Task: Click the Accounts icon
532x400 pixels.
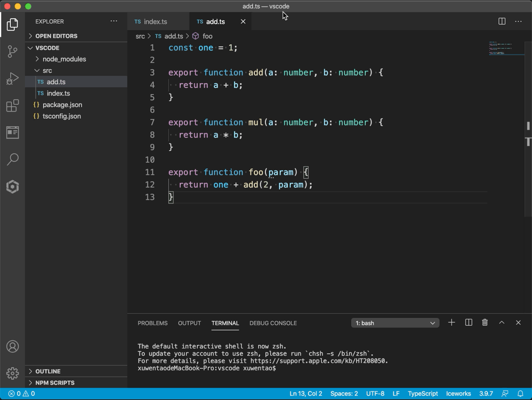Action: tap(12, 346)
